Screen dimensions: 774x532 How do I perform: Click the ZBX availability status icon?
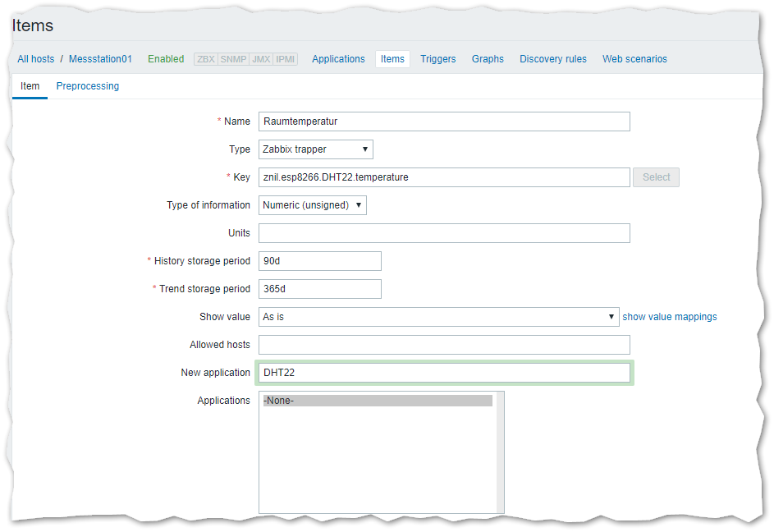tap(206, 59)
